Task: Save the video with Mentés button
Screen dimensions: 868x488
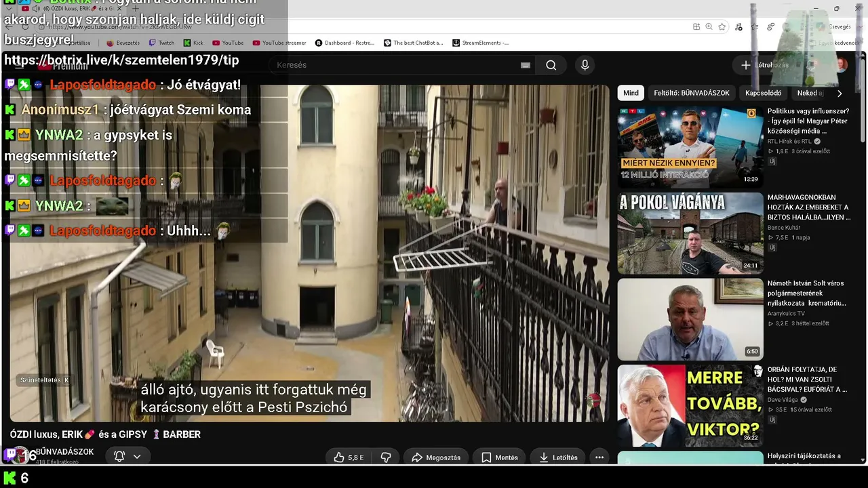Action: click(x=500, y=457)
